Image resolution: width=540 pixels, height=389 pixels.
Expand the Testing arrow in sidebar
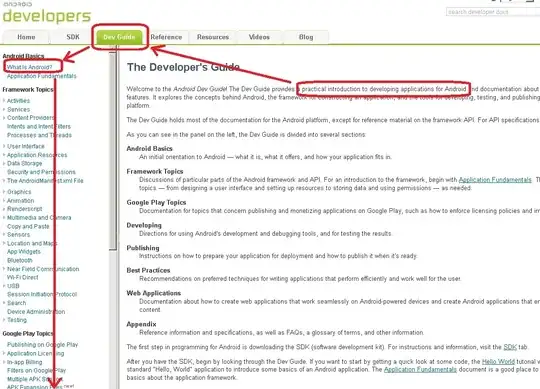[x=4, y=320]
